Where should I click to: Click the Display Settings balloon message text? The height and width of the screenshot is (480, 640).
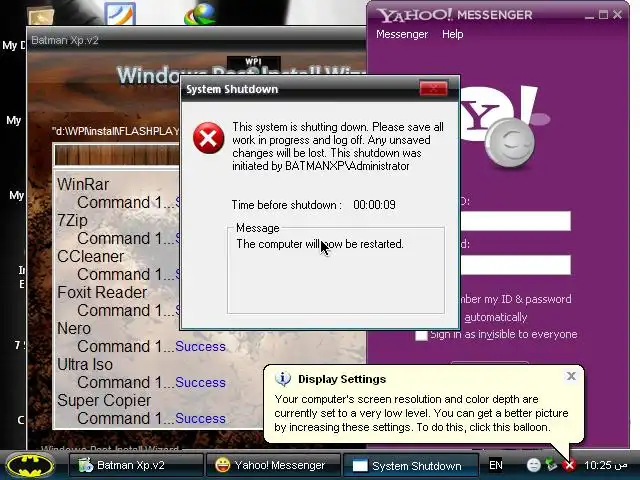coord(421,413)
